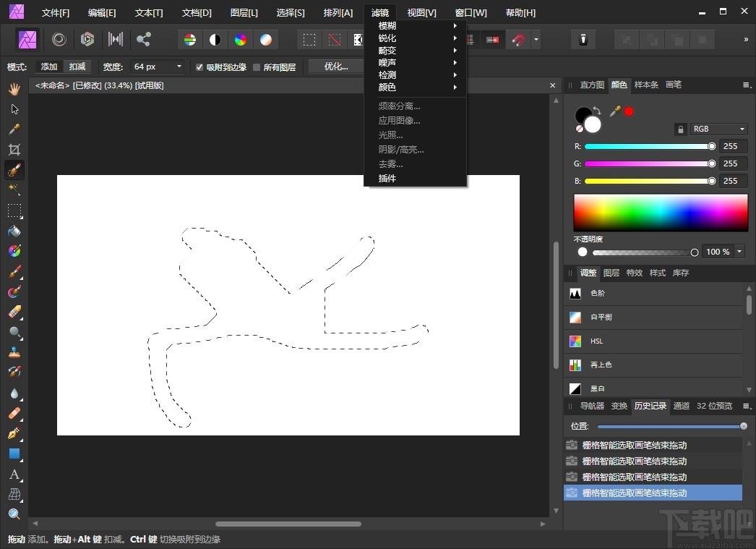Viewport: 756px width, 549px height.
Task: Click the 优化... button
Action: (336, 67)
